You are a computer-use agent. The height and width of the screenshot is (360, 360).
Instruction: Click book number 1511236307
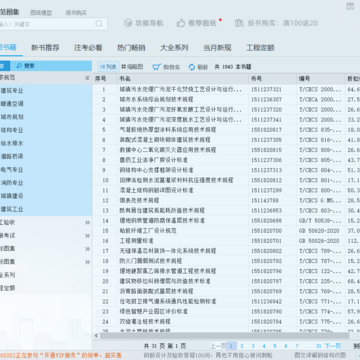[266, 99]
